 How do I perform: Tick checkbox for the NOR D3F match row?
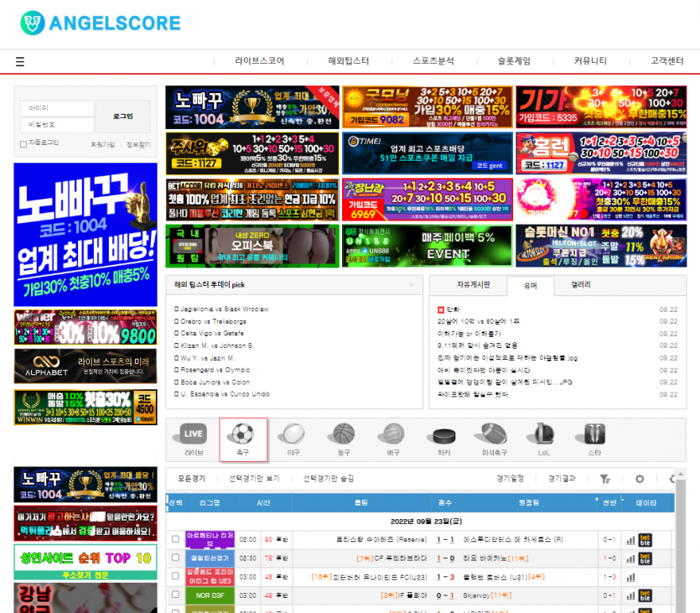point(175,595)
